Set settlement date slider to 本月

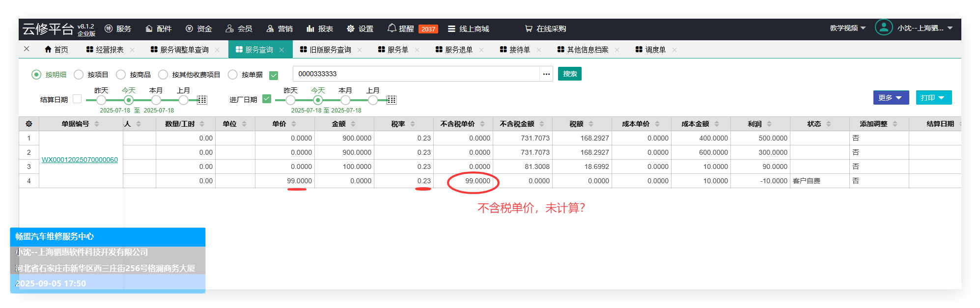156,100
